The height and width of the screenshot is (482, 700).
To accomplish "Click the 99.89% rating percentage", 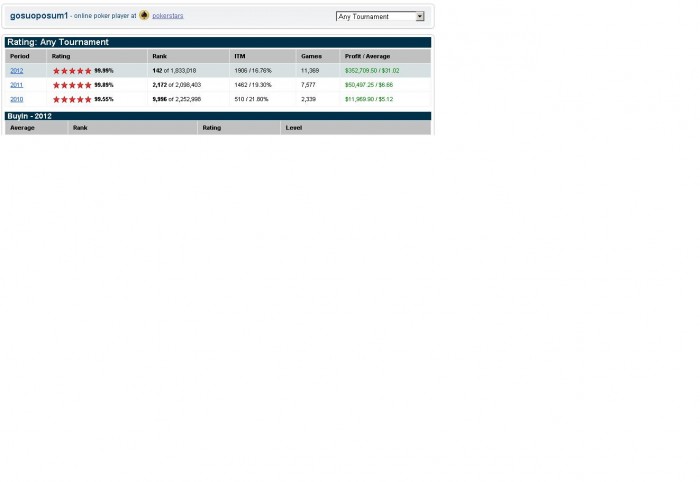I will coord(104,85).
